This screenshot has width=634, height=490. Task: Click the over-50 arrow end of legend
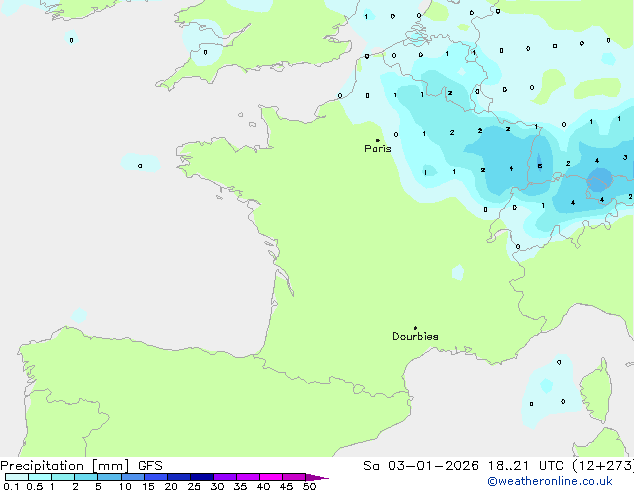(x=317, y=477)
